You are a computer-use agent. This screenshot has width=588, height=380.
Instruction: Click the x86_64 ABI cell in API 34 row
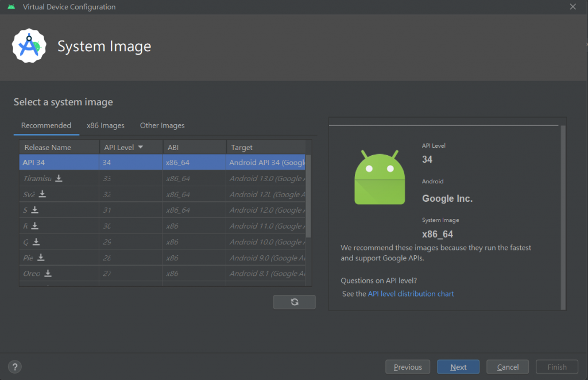(194, 162)
